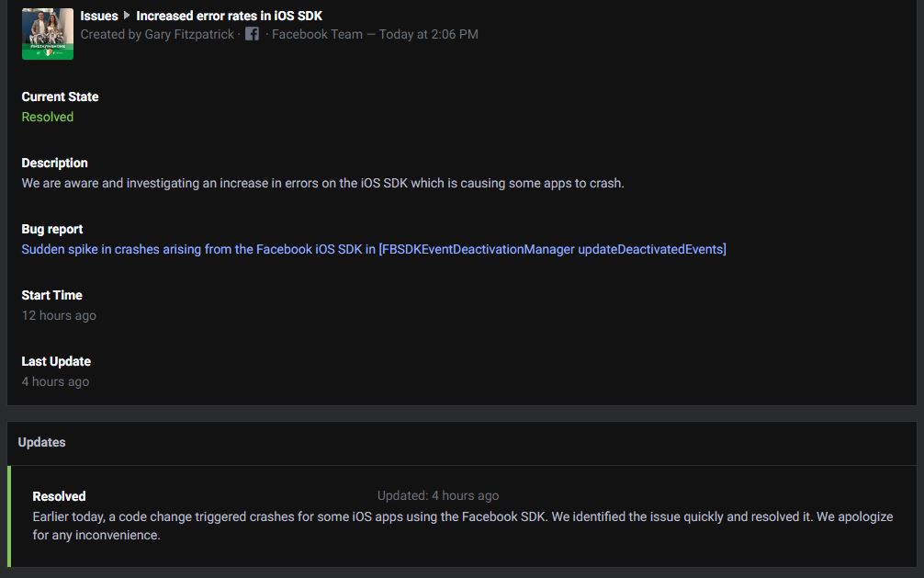This screenshot has height=578, width=924.
Task: Click the green Resolved state text
Action: [x=48, y=117]
